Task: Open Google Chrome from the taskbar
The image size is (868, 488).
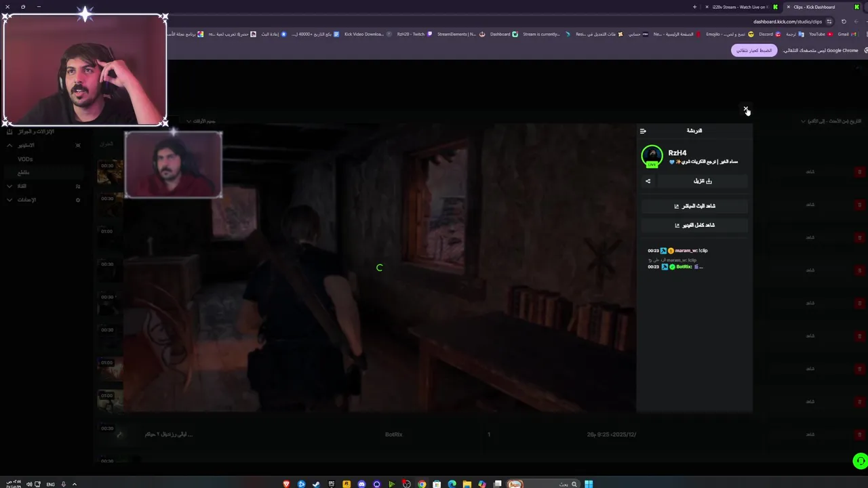Action: pos(422,484)
